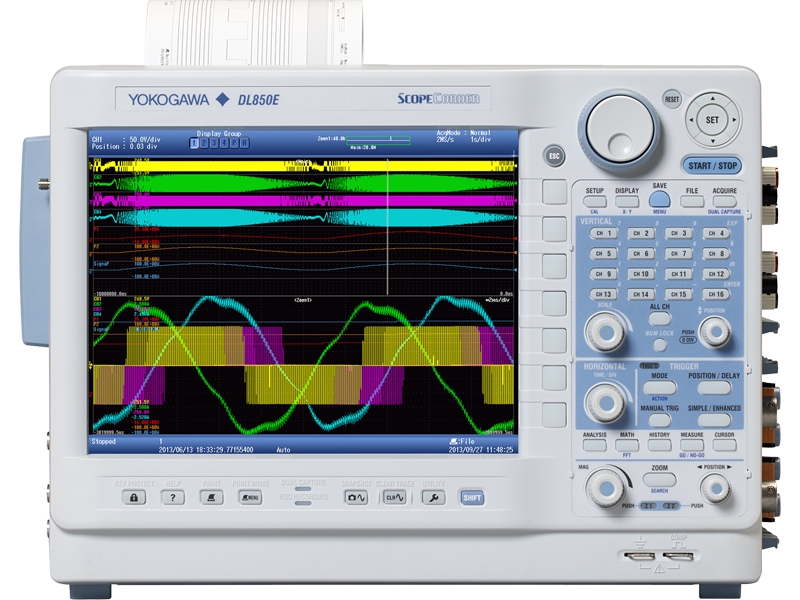
Task: Toggle acquisition with START / STOP
Action: pos(712,165)
